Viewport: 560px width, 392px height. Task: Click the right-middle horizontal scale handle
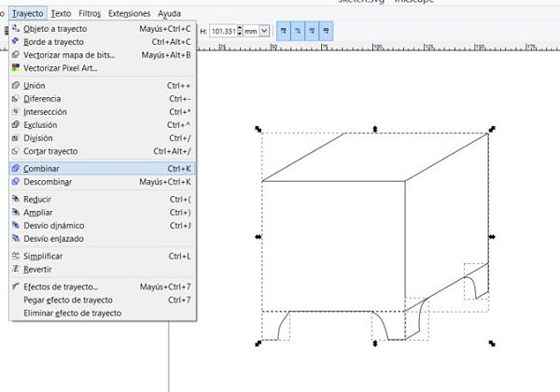coord(492,237)
